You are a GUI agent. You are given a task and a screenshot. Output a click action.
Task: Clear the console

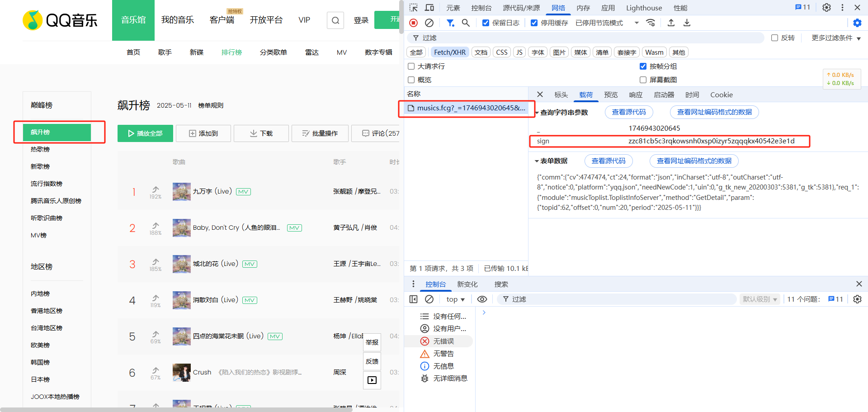coord(429,299)
